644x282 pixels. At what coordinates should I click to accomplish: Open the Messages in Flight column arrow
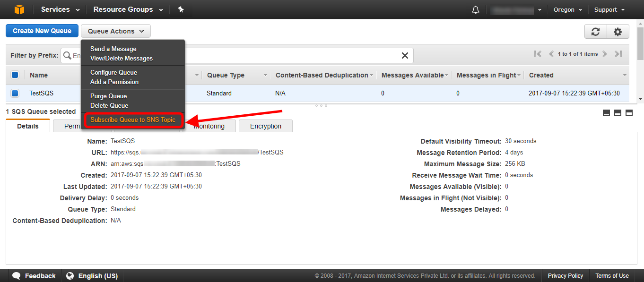point(519,76)
